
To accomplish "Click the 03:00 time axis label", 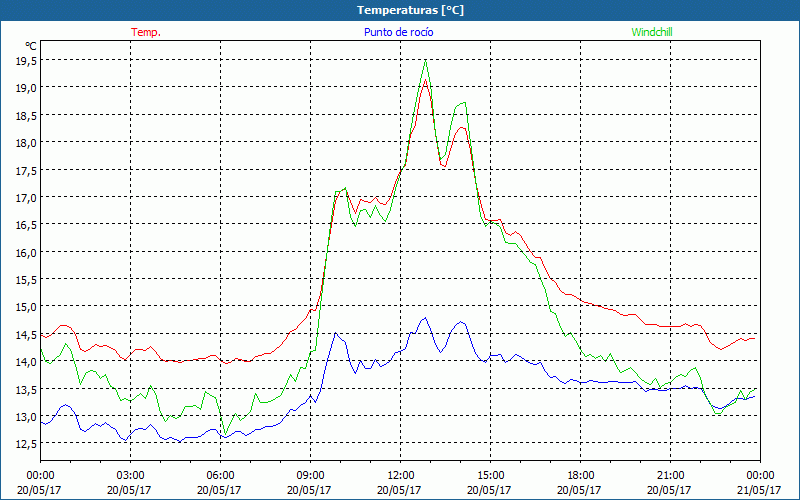I will [x=130, y=475].
